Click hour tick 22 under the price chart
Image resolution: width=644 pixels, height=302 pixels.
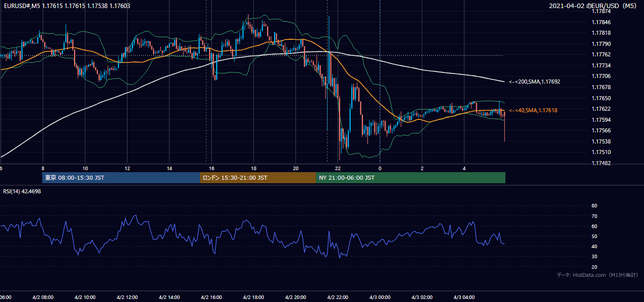pos(338,169)
